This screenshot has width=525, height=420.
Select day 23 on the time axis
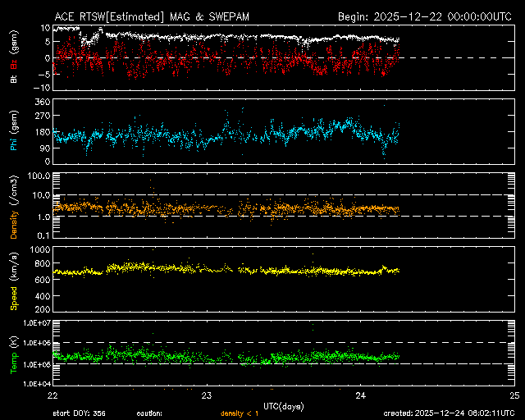207,395
